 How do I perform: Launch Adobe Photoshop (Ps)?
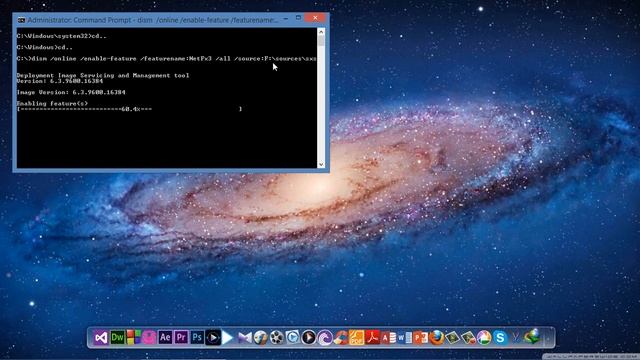pos(197,338)
